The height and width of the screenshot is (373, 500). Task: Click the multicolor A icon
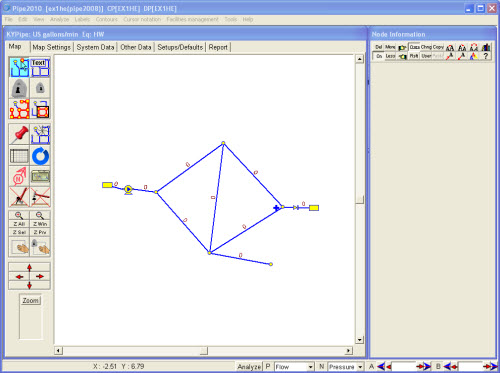pyautogui.click(x=474, y=56)
